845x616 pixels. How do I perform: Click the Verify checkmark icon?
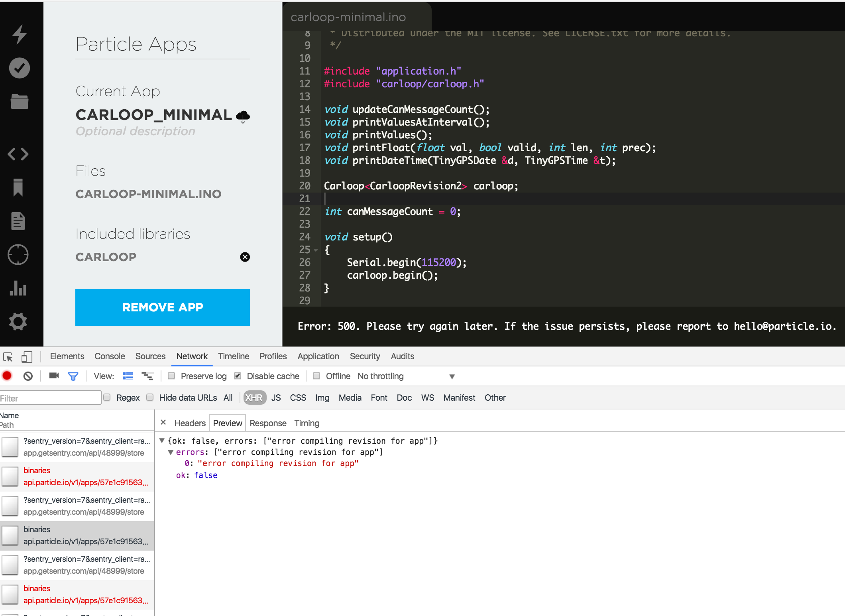(19, 68)
